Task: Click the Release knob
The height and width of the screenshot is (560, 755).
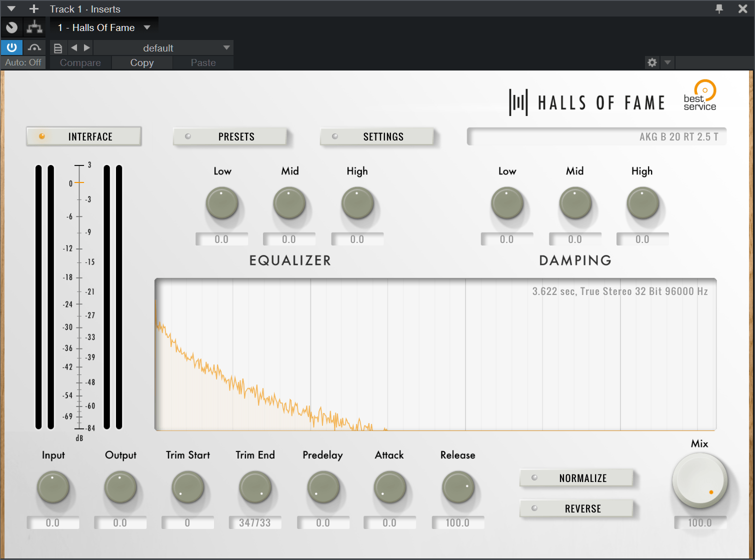Action: pyautogui.click(x=458, y=487)
